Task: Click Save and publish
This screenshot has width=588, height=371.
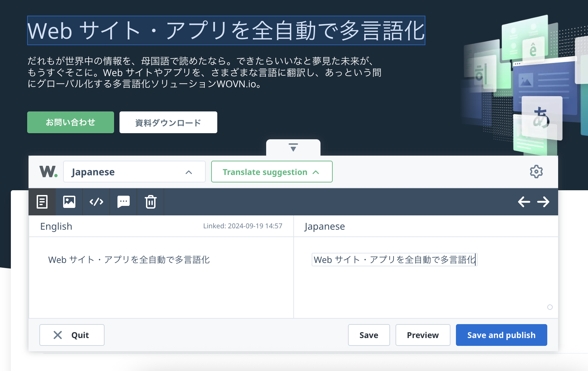Action: (x=501, y=335)
